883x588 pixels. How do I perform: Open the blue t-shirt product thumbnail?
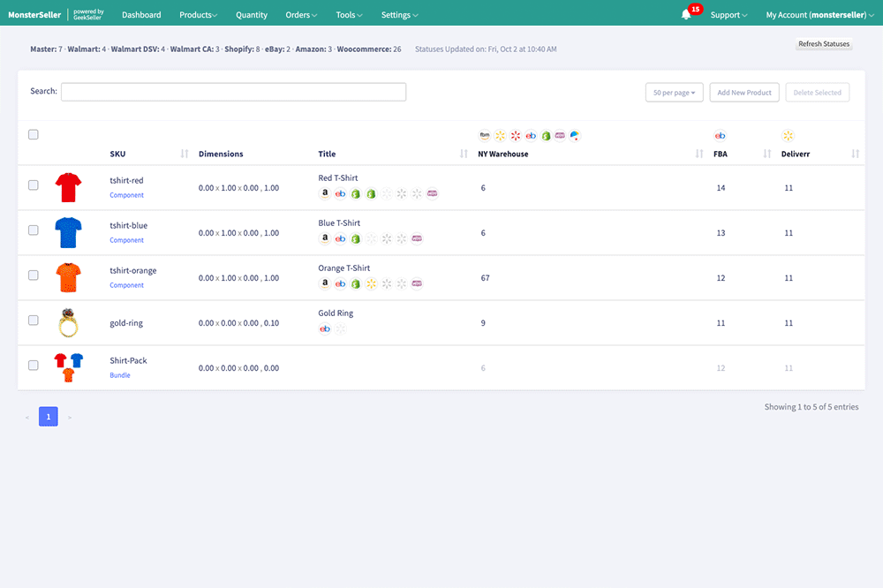pos(68,232)
